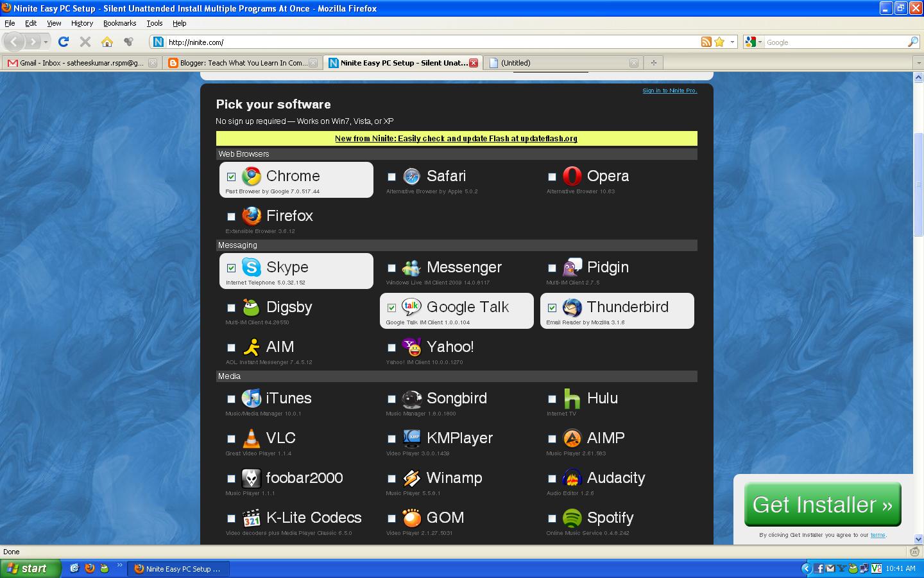The image size is (924, 578).
Task: Check the Safari checkbox
Action: 391,177
